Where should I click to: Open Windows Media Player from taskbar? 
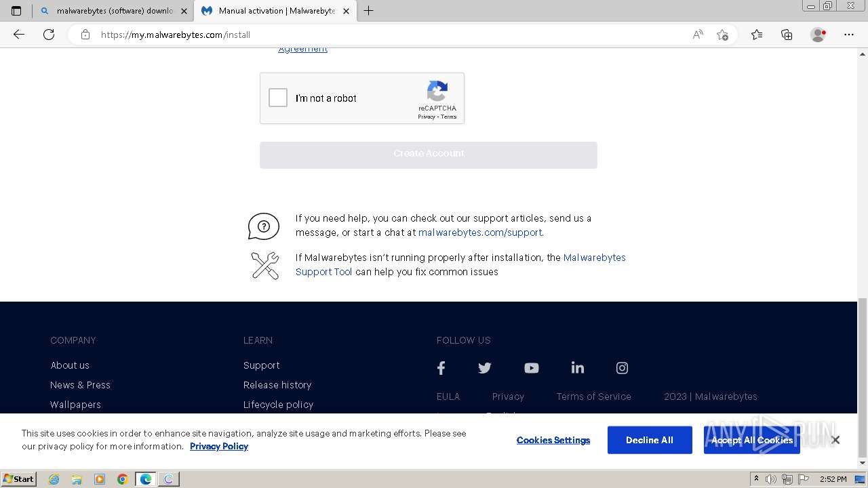[100, 479]
